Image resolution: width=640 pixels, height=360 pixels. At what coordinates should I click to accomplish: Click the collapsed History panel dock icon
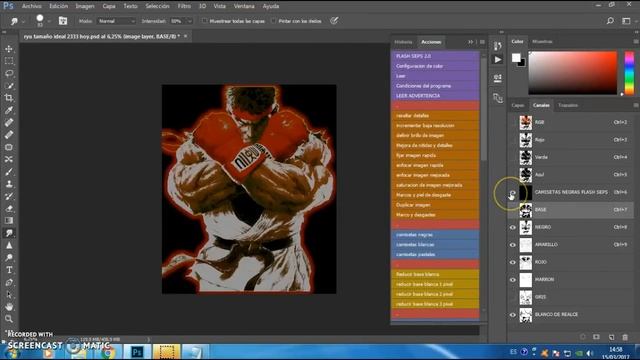(x=498, y=46)
